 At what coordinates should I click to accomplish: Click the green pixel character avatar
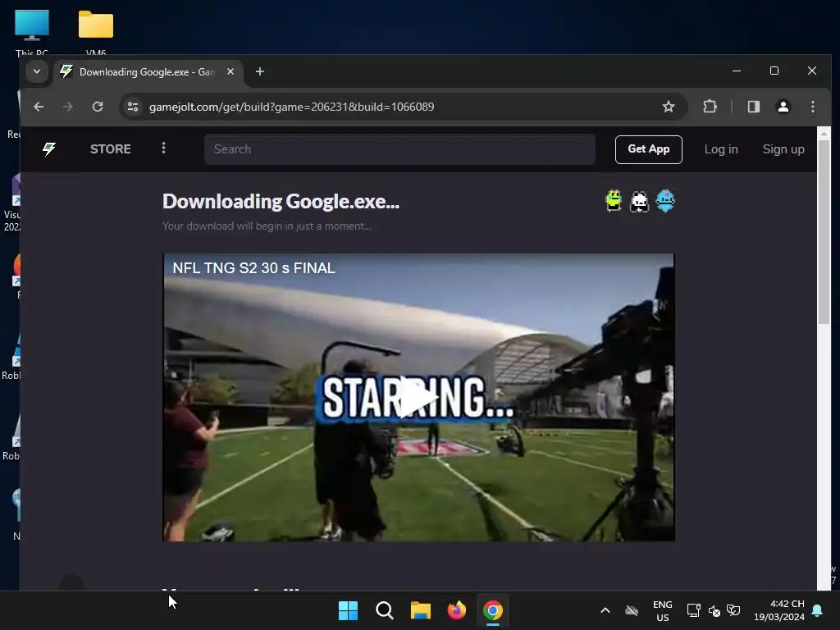click(614, 201)
